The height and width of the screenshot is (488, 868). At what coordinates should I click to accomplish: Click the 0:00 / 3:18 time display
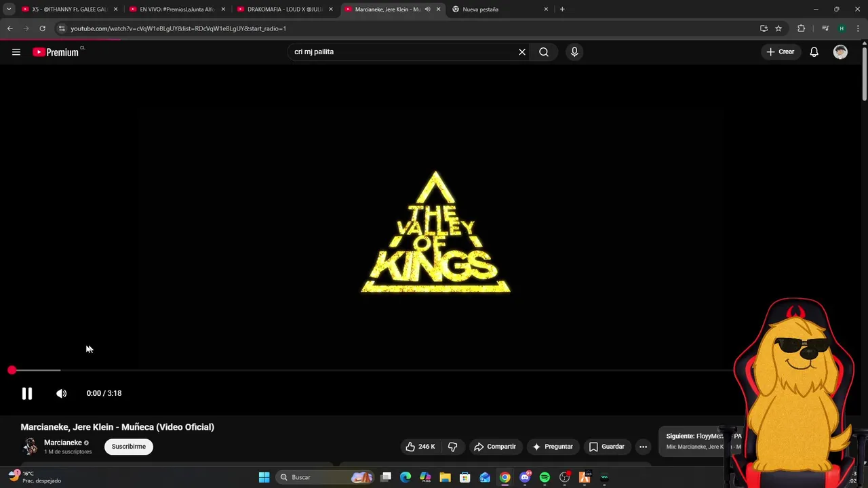click(104, 394)
